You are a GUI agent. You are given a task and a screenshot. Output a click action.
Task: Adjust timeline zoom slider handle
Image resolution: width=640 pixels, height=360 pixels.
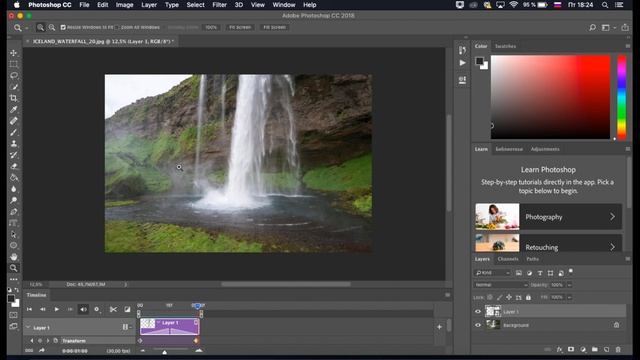[164, 352]
